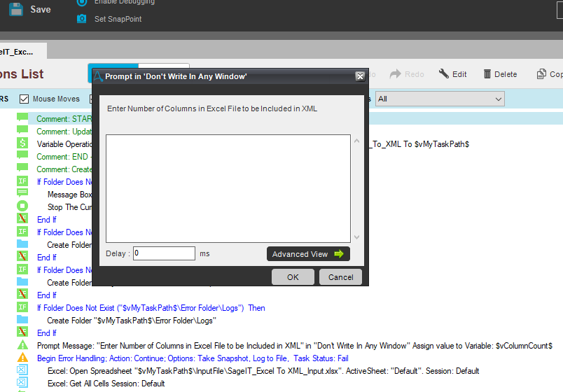Click the text area scrollbar up arrow
Viewport: 563px width, 392px height.
click(x=356, y=141)
